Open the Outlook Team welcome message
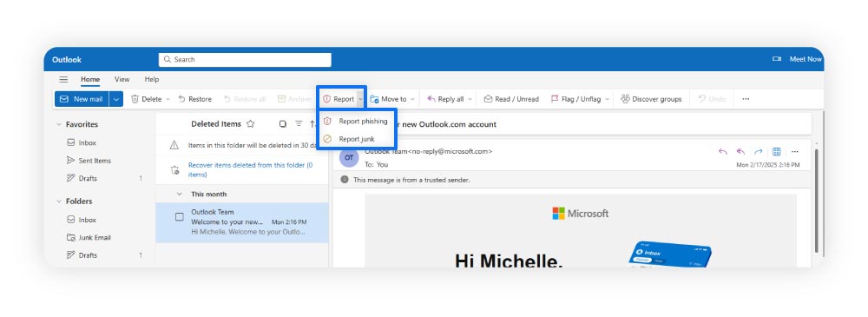 tap(242, 222)
